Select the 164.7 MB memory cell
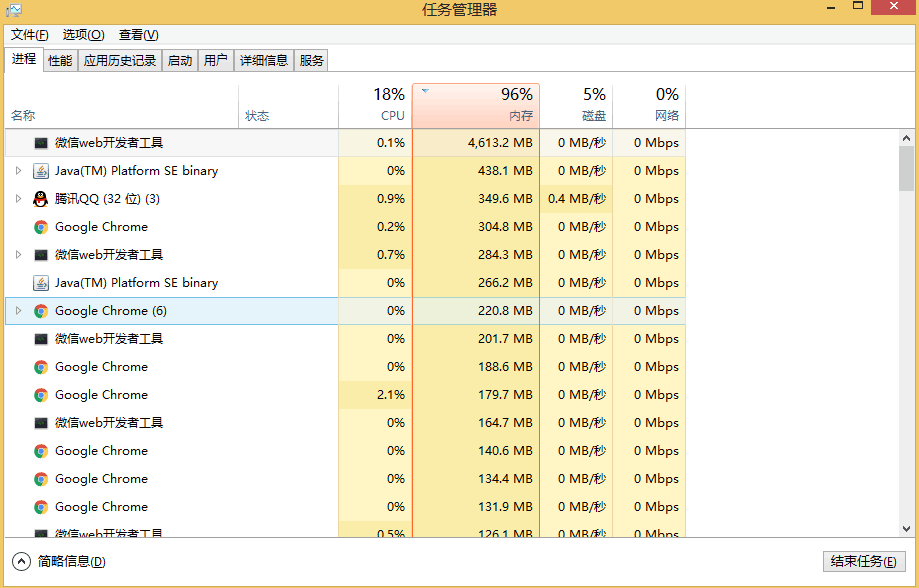This screenshot has height=588, width=919. click(x=476, y=423)
